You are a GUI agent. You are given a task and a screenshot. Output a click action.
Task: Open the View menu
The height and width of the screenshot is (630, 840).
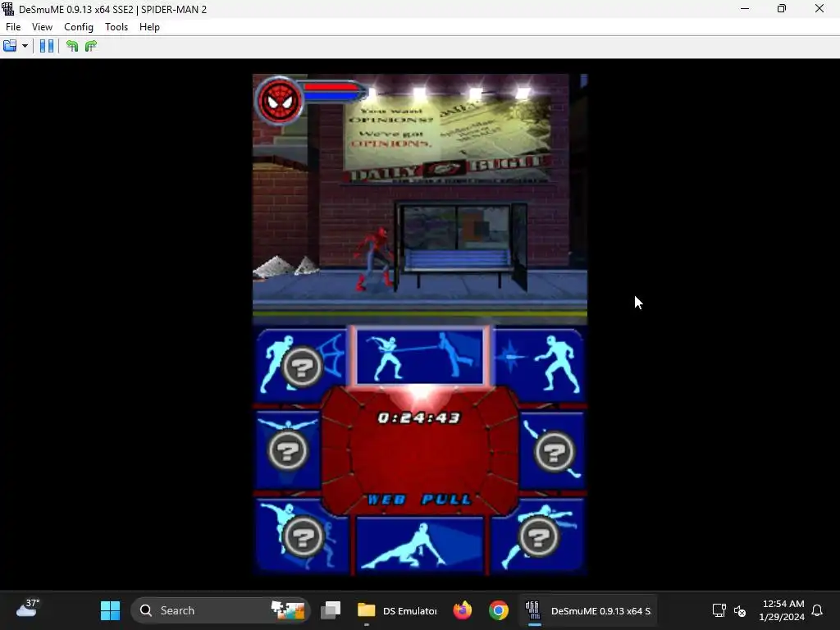(42, 27)
